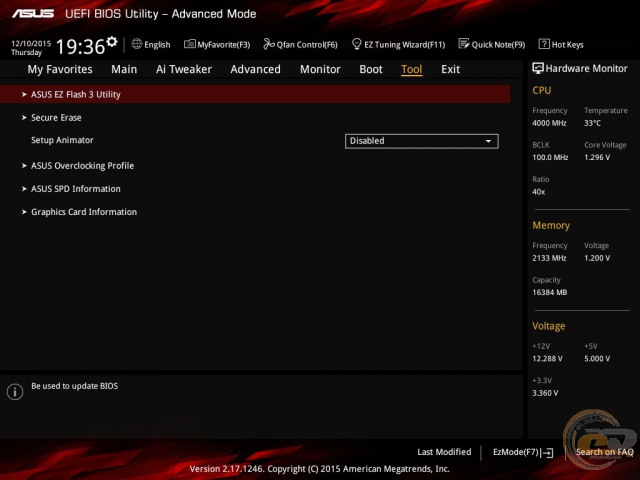Expand ASUS Overclocking Profile arrow
The width and height of the screenshot is (640, 480).
tap(24, 166)
